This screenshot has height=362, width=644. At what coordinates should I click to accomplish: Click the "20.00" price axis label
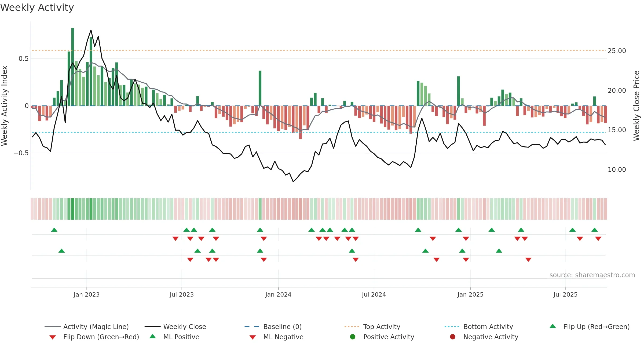pos(617,91)
